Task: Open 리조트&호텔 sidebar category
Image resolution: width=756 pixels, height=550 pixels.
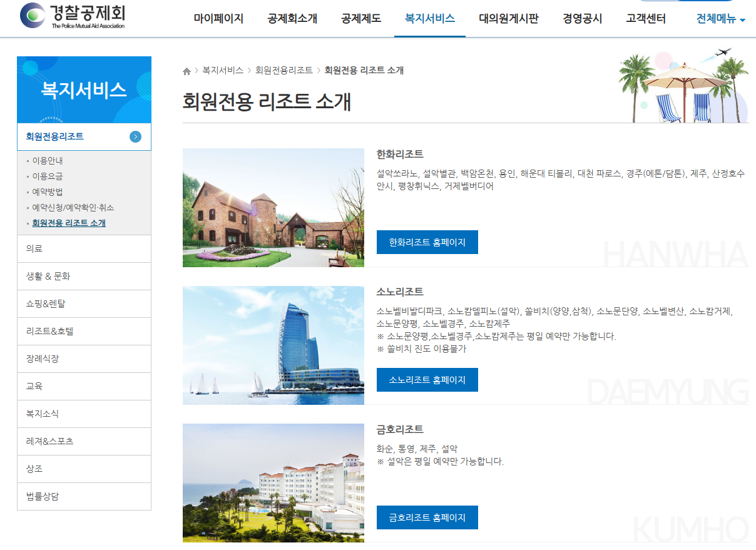Action: 84,331
